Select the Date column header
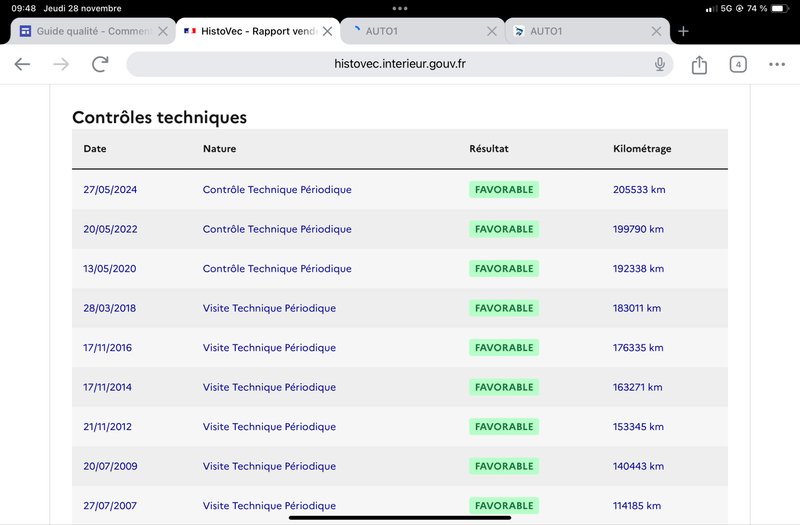The width and height of the screenshot is (800, 525). click(95, 148)
